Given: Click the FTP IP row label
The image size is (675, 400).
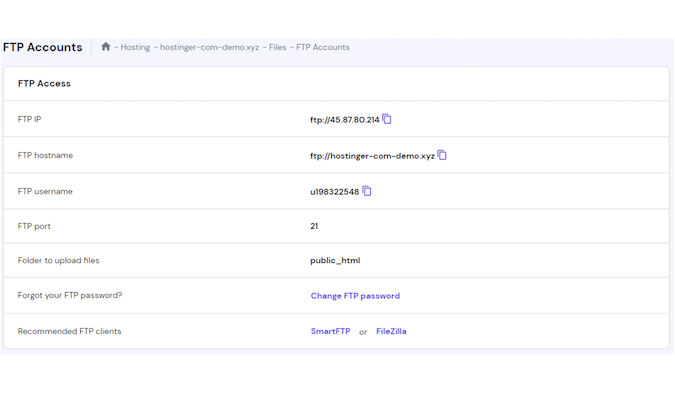Looking at the screenshot, I should [29, 119].
